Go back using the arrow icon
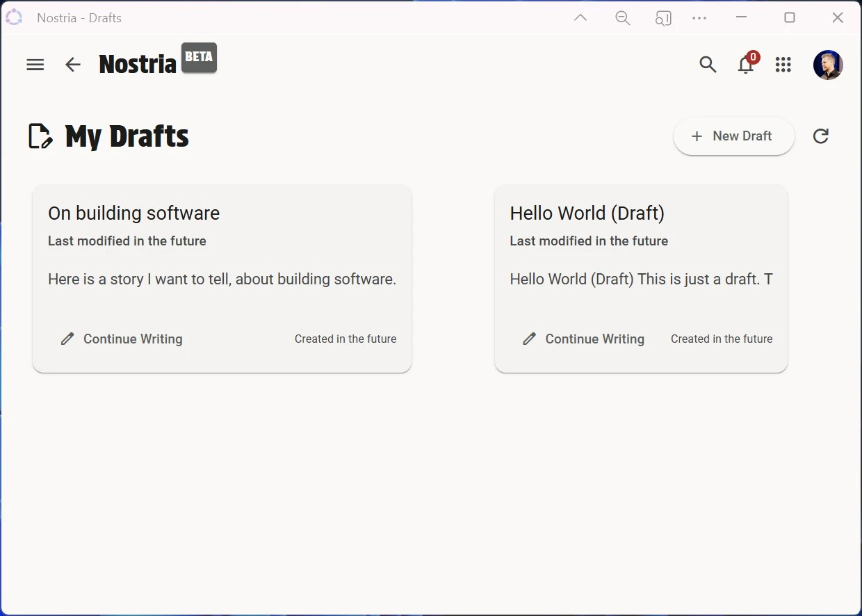Image resolution: width=862 pixels, height=616 pixels. point(73,65)
